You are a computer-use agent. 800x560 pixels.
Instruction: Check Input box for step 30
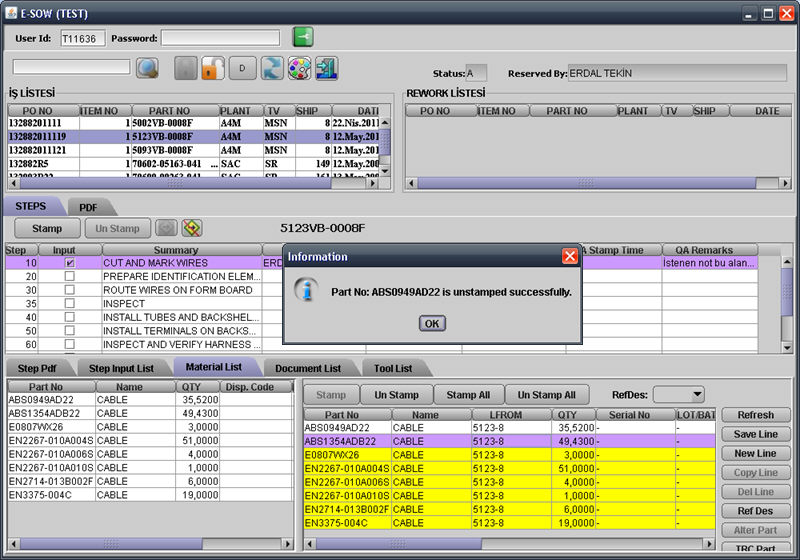(70, 290)
